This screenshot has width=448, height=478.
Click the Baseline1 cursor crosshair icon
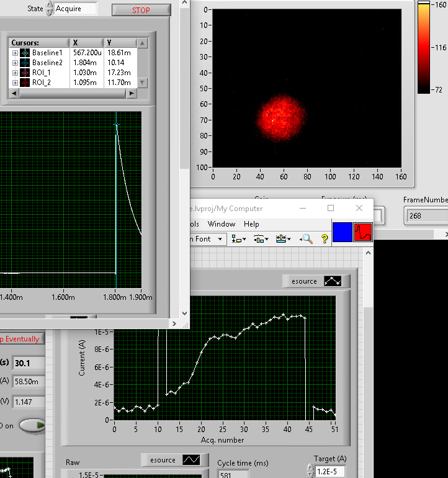(25, 53)
